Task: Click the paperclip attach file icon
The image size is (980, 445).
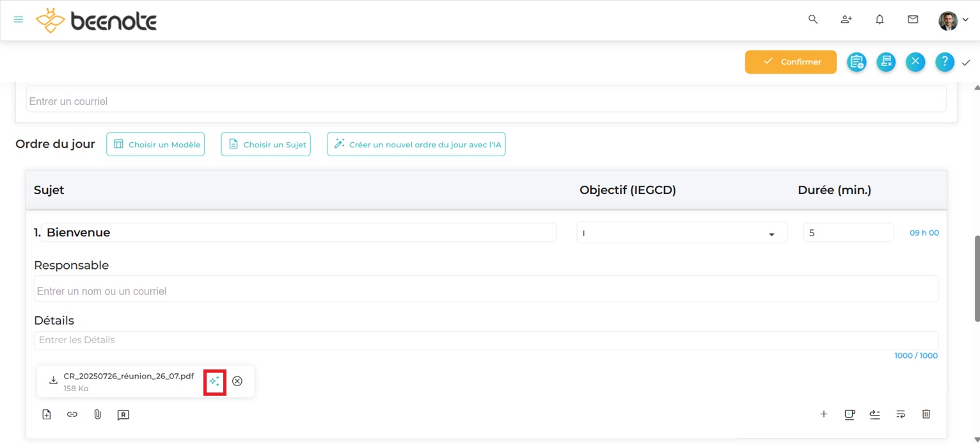Action: tap(98, 415)
